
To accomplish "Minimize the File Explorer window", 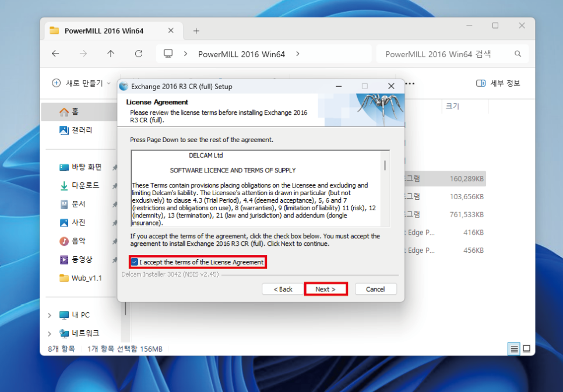I will [x=469, y=26].
